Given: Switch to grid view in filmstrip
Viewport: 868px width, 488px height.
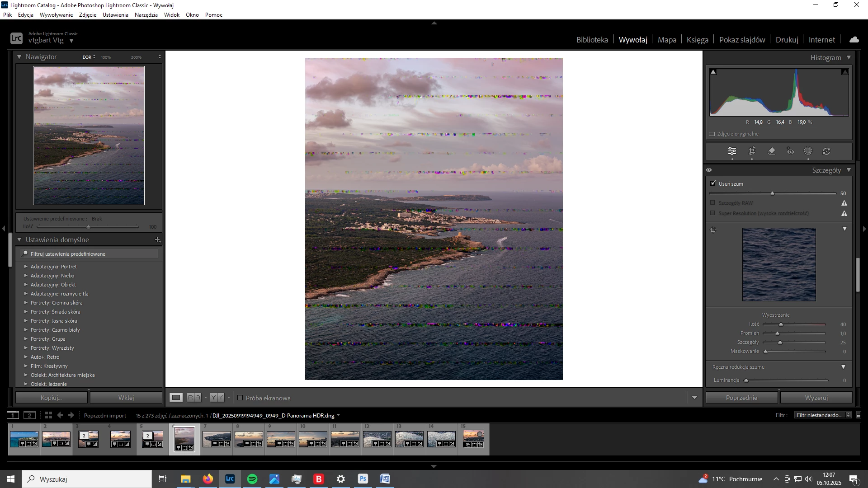Looking at the screenshot, I should (48, 415).
